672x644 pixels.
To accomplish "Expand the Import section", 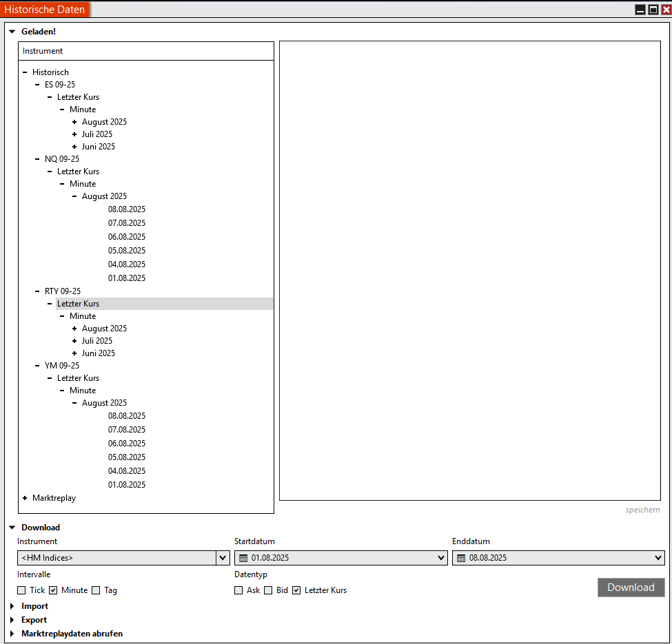I will tap(12, 606).
